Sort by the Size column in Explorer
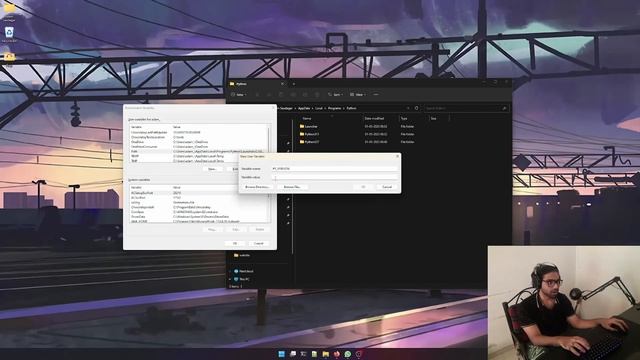Screen dimensions: 640x360 [433, 118]
